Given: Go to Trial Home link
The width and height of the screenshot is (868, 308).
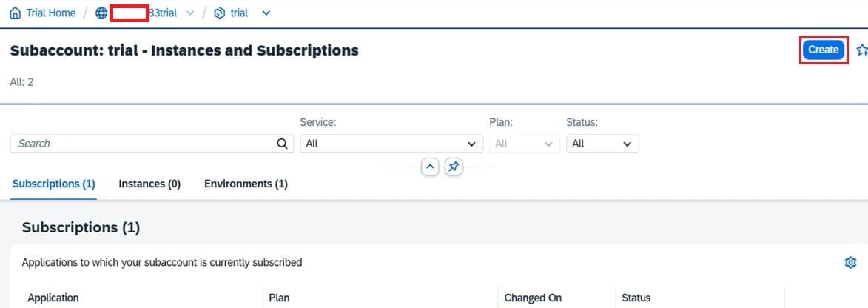Looking at the screenshot, I should (x=50, y=13).
